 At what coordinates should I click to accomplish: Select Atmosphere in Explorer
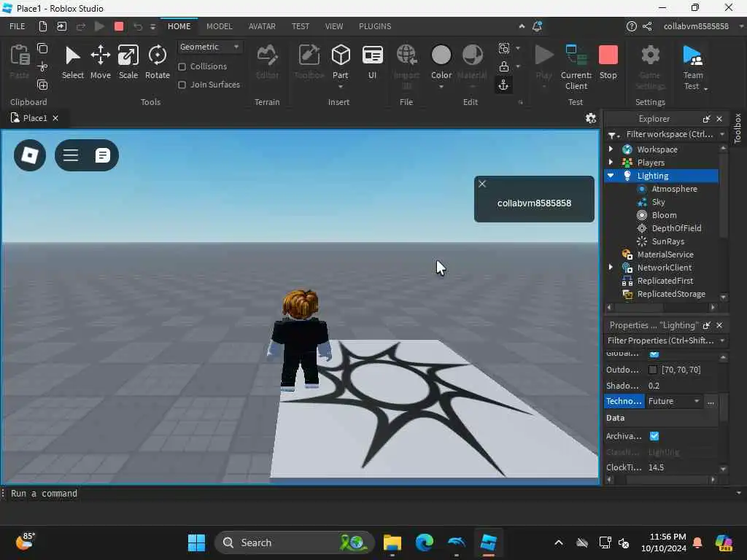(674, 189)
